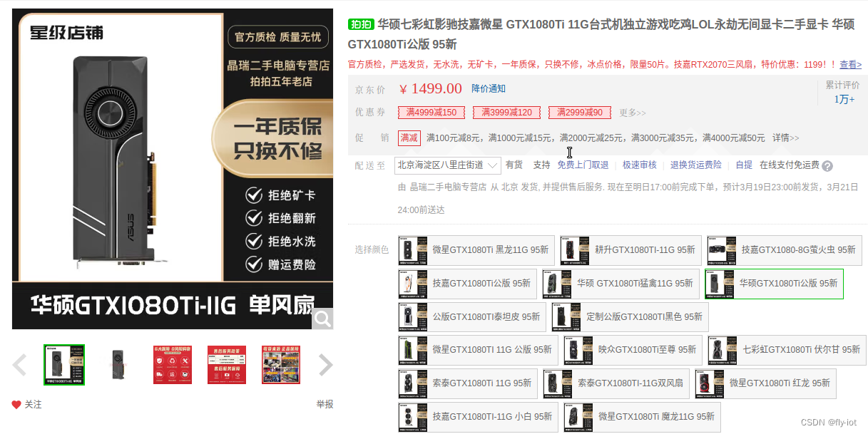Select third thumbnail with red service icons

(173, 365)
